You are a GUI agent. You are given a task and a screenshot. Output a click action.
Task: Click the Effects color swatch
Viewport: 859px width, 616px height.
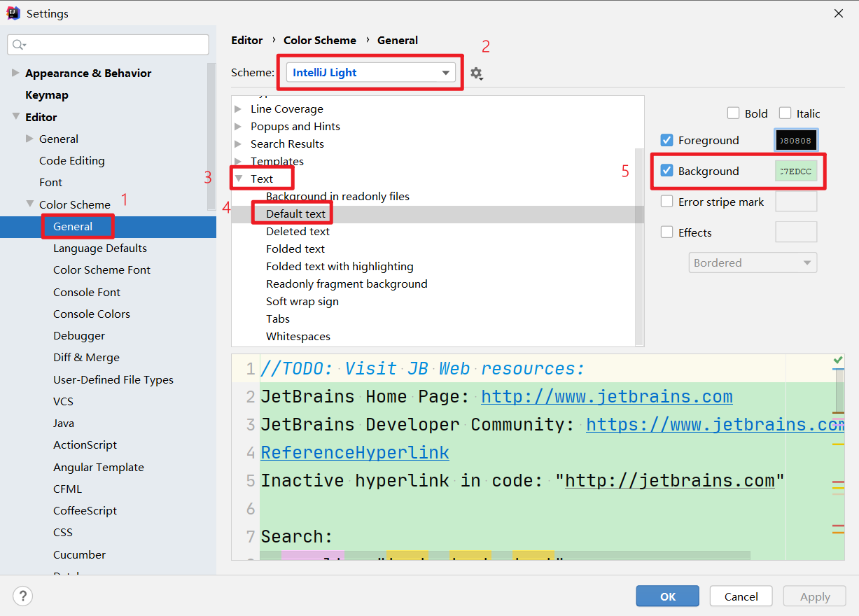[796, 232]
